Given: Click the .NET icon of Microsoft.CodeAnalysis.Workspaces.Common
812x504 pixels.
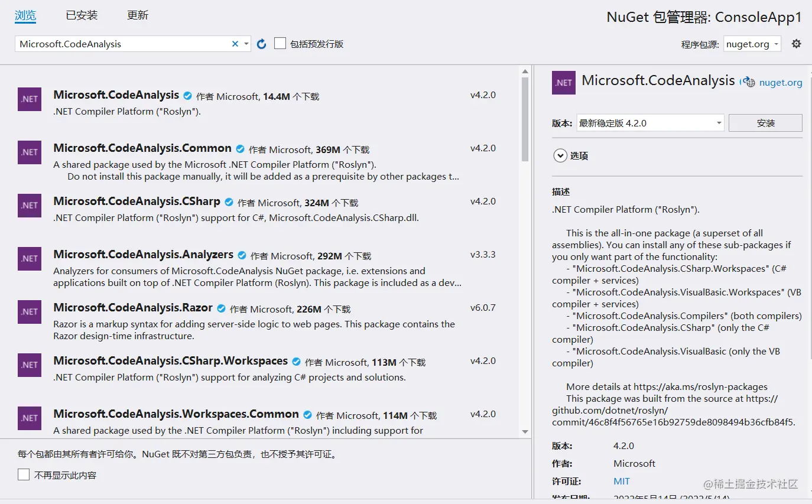Looking at the screenshot, I should pyautogui.click(x=30, y=418).
